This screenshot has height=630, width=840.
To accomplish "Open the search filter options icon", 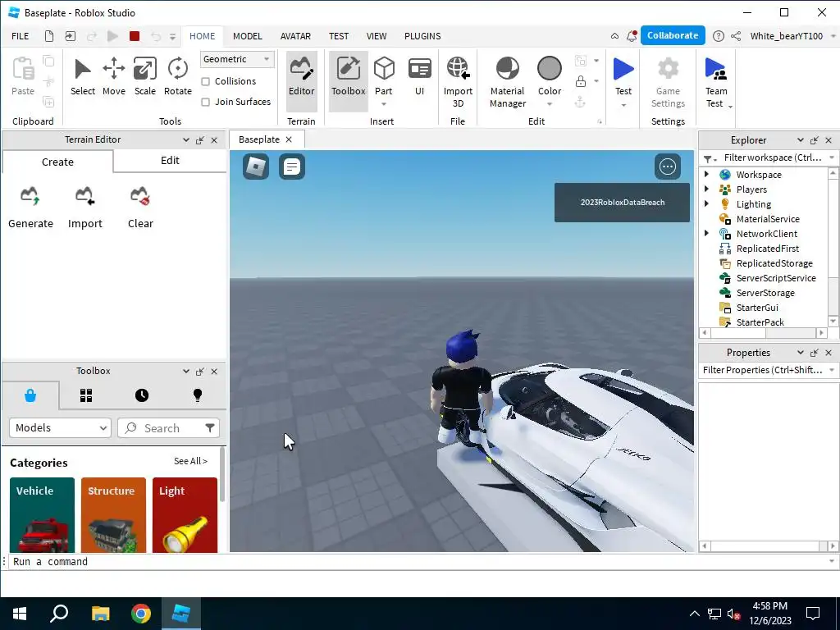I will [x=210, y=427].
